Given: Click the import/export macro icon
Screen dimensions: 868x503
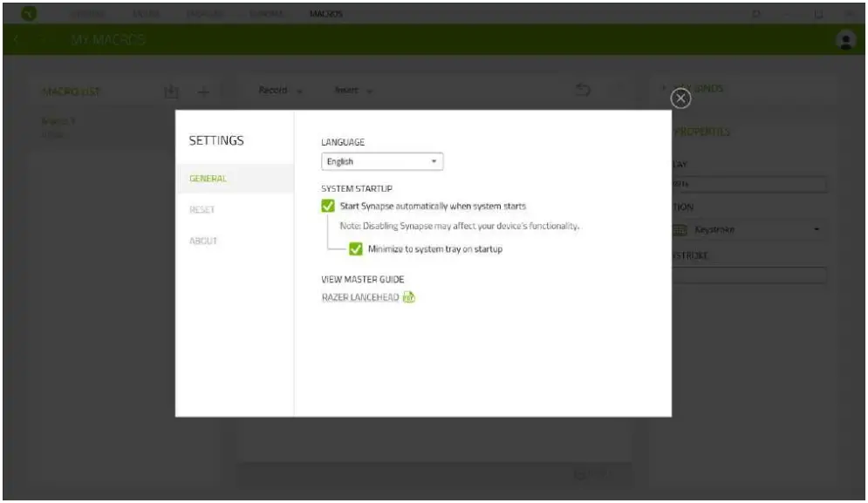Looking at the screenshot, I should click(173, 91).
